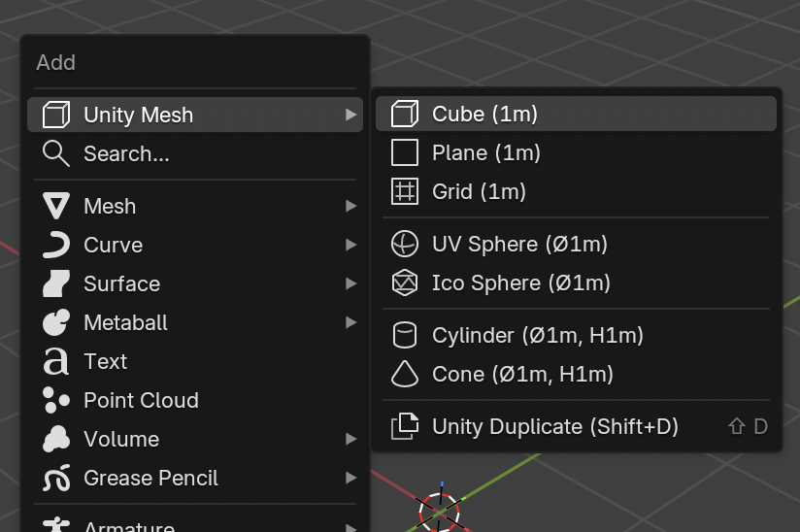
Task: Click the Point Cloud dots icon
Action: coord(56,400)
